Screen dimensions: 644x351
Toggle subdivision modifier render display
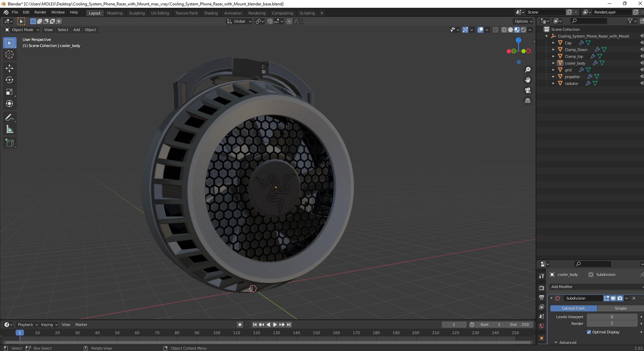[620, 298]
